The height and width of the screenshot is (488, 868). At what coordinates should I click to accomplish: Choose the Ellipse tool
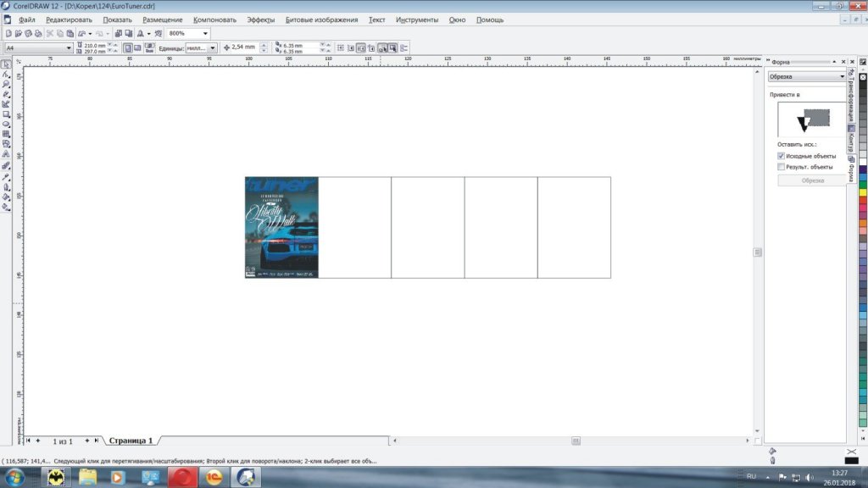pos(6,124)
